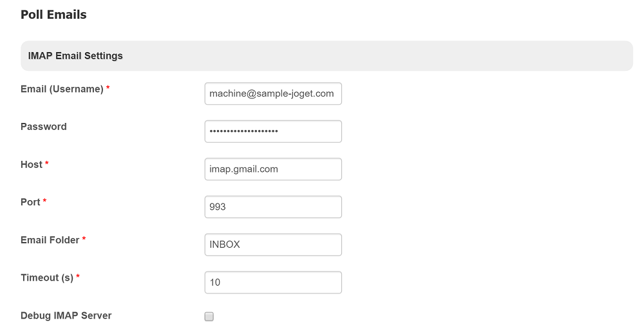Click the Host field containing imap.gmail.com

click(x=272, y=169)
